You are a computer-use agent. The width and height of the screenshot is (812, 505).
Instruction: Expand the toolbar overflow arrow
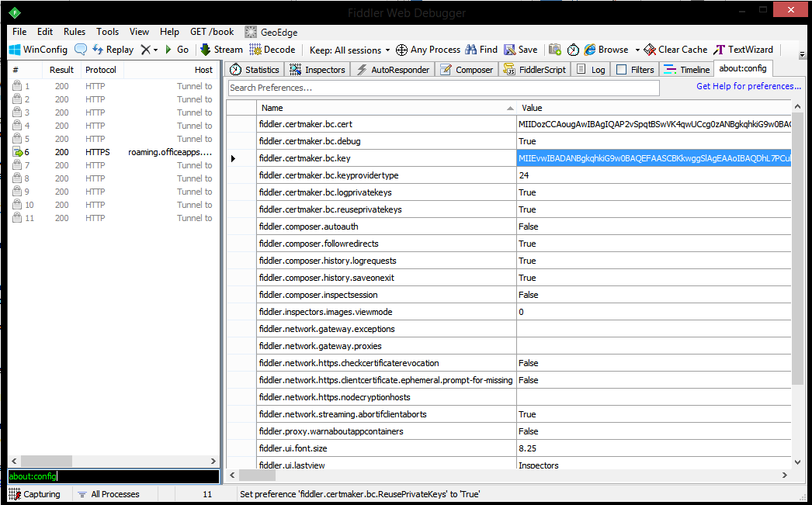click(x=802, y=54)
